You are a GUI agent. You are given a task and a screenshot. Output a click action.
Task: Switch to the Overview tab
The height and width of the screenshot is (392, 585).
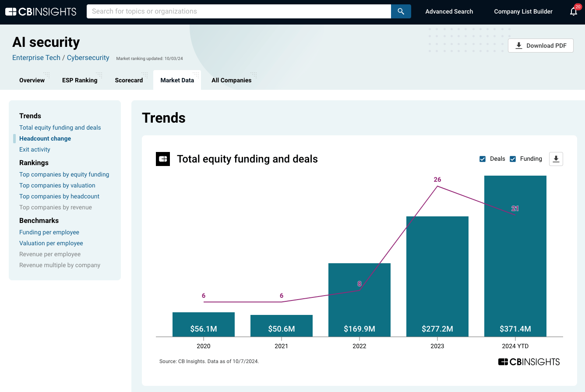(32, 80)
